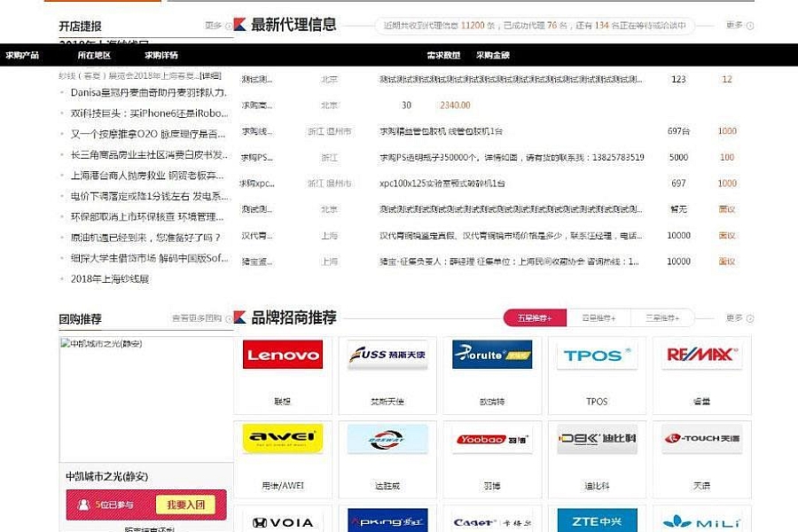Click the 我要入团 button
This screenshot has height=532, width=798.
click(186, 505)
